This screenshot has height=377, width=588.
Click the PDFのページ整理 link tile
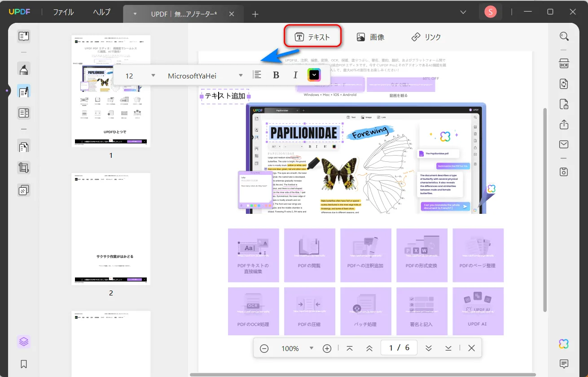coord(478,256)
